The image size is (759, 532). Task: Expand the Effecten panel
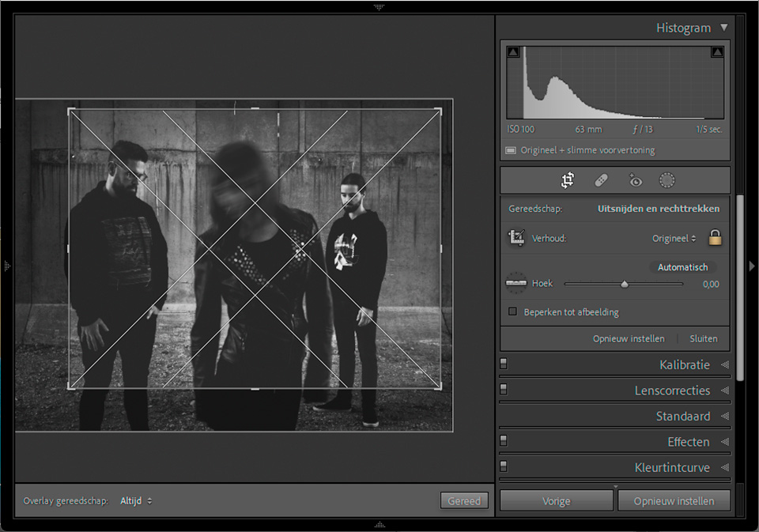click(725, 442)
